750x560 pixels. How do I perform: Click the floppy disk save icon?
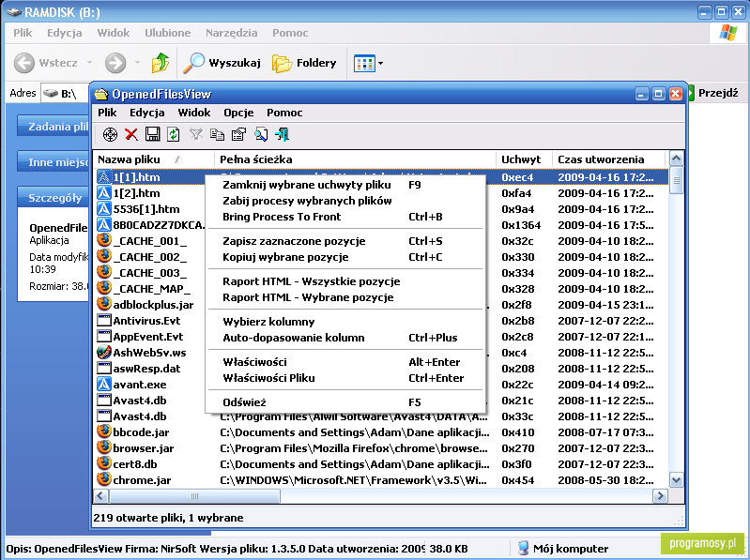[153, 134]
